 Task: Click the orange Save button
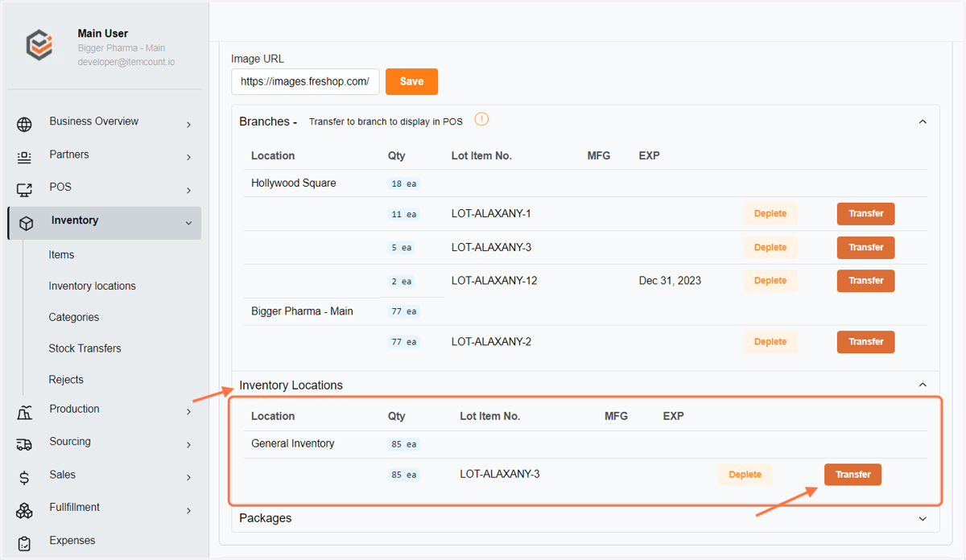(x=411, y=81)
